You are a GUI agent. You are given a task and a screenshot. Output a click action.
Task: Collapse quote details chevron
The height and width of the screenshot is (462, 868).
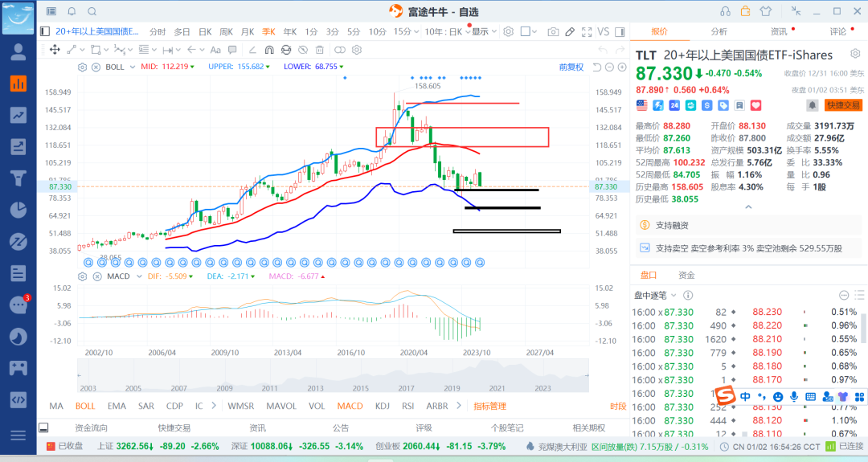(x=748, y=207)
